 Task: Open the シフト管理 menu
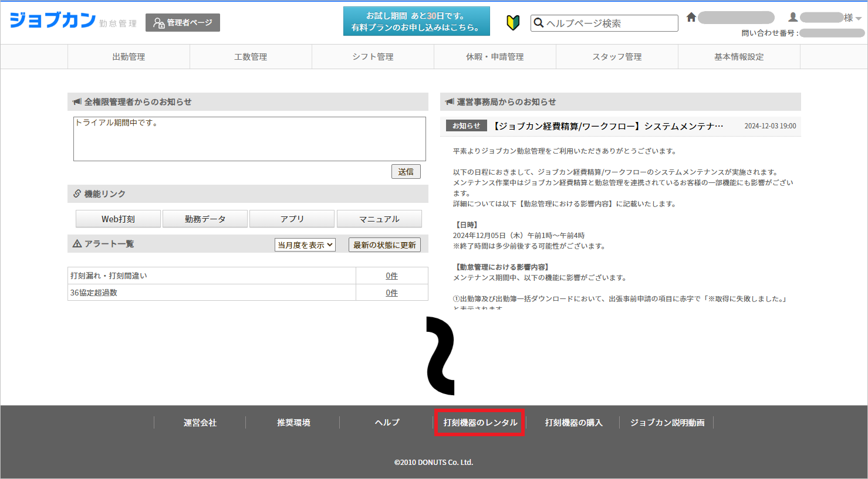click(x=373, y=57)
